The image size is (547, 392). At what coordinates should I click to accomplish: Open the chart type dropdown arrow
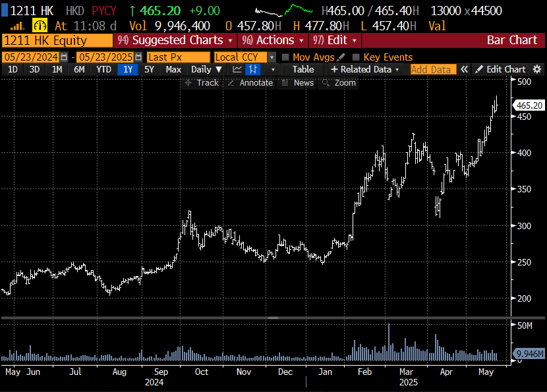pyautogui.click(x=273, y=69)
